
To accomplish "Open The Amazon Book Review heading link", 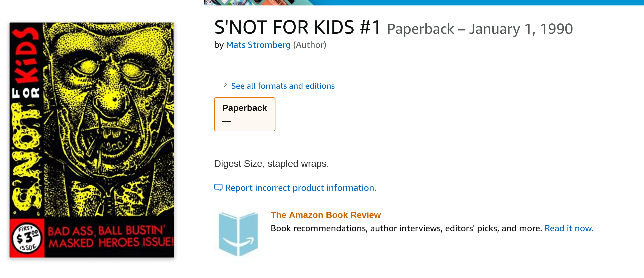I will 325,215.
